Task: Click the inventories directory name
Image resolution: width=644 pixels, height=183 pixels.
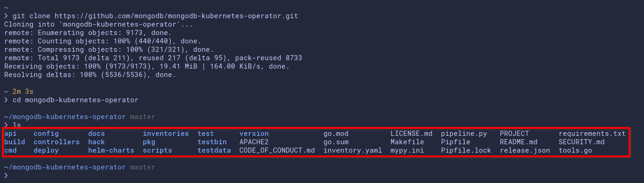Action: coord(166,134)
